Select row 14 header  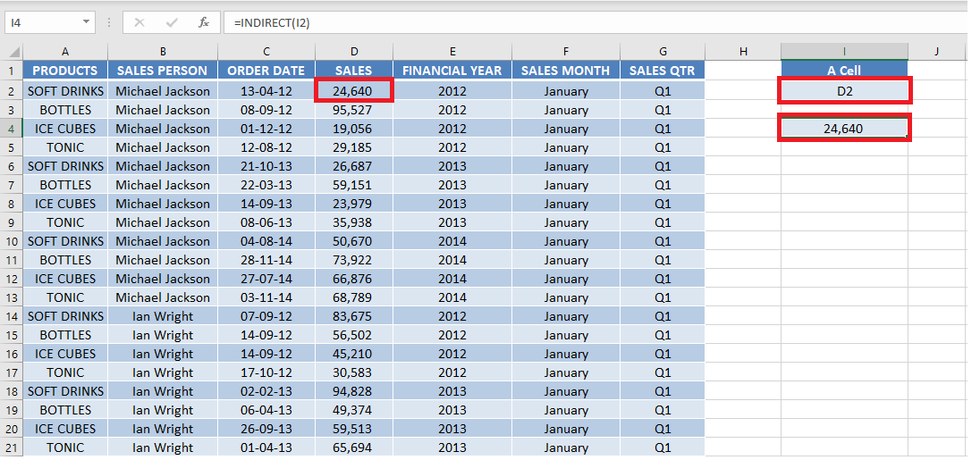[12, 316]
